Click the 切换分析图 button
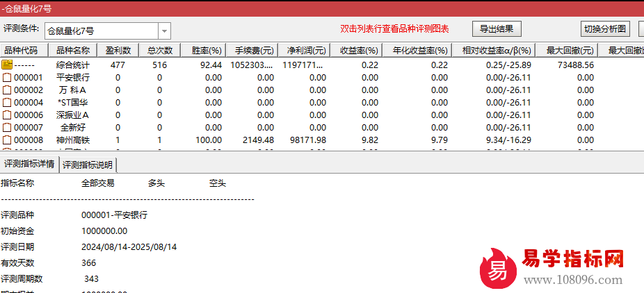The height and width of the screenshot is (293, 644). 605,29
